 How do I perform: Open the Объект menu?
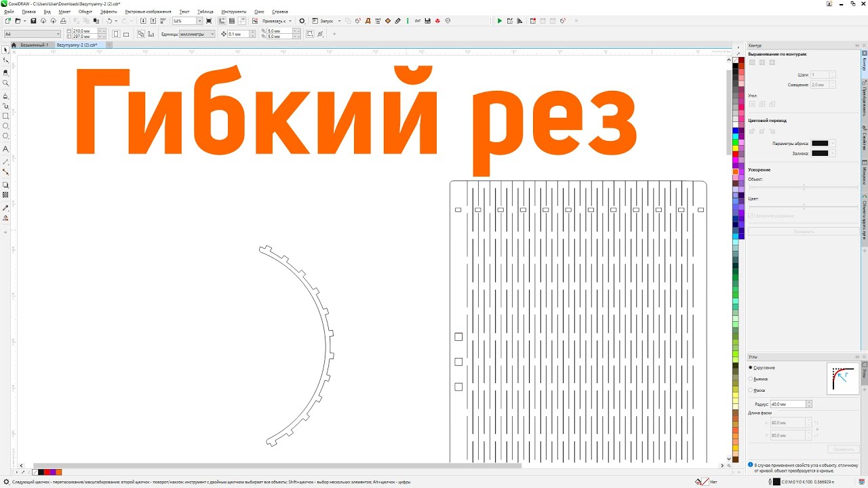[85, 12]
